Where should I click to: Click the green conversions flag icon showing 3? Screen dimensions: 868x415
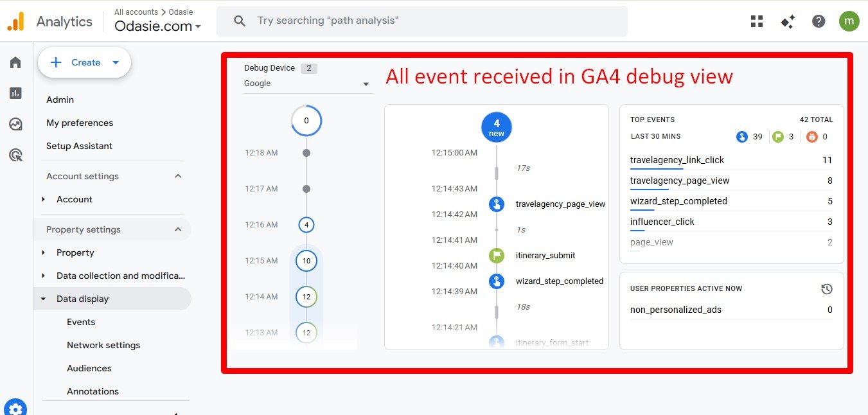coord(778,136)
